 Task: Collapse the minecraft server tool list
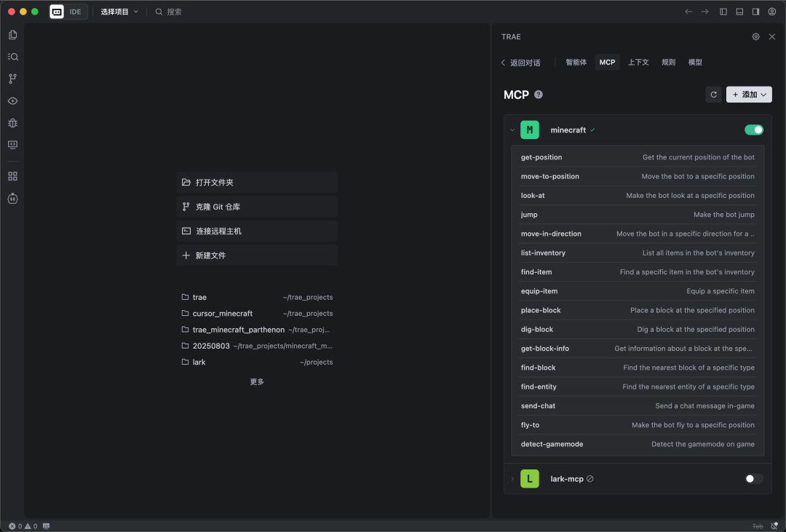[x=512, y=130]
